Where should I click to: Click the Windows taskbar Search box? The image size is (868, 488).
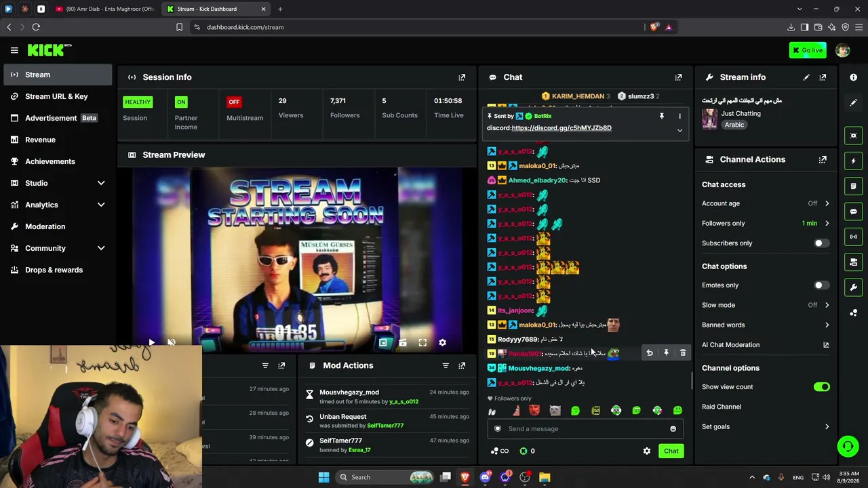[x=385, y=477]
